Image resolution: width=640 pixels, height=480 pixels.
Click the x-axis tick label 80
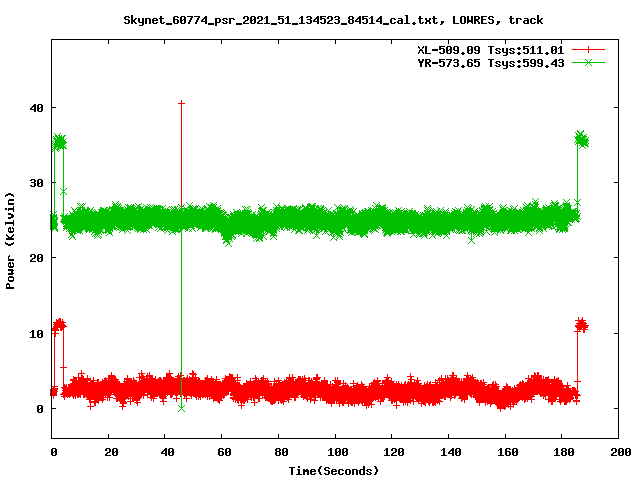tap(281, 452)
